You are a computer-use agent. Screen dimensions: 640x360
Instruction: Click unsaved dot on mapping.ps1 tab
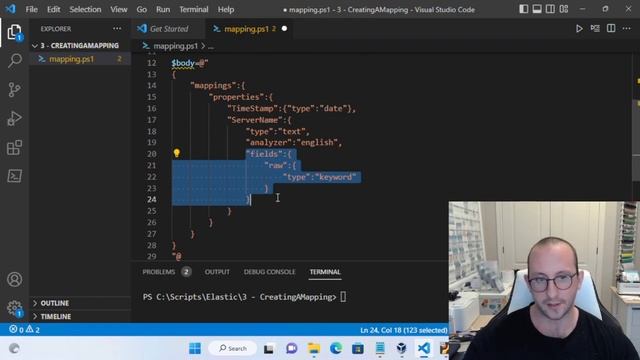[284, 29]
